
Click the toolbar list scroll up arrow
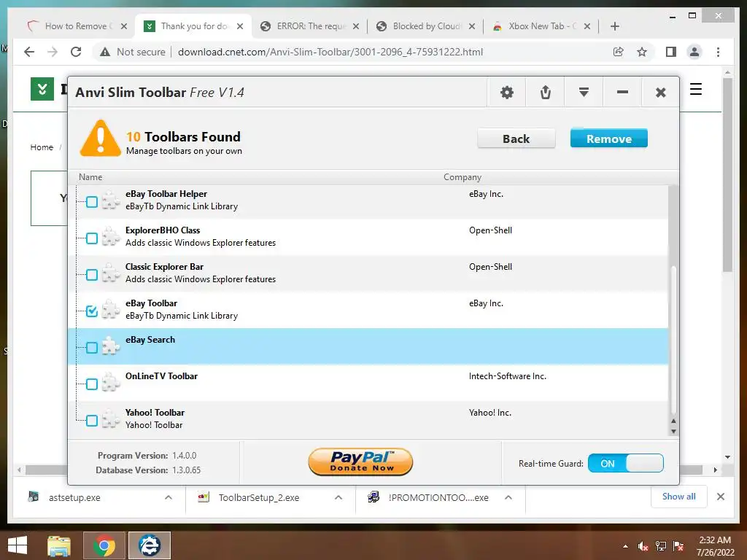(673, 421)
